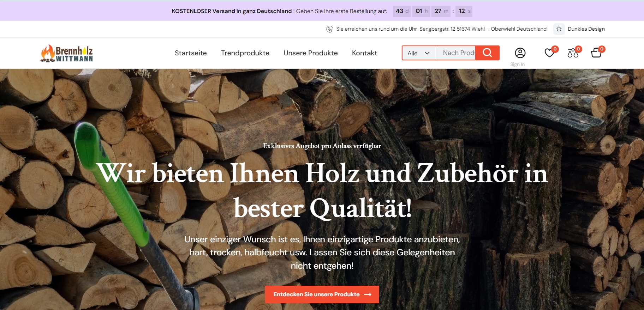Open the Trendprodukte menu item
This screenshot has width=644, height=310.
(x=245, y=53)
